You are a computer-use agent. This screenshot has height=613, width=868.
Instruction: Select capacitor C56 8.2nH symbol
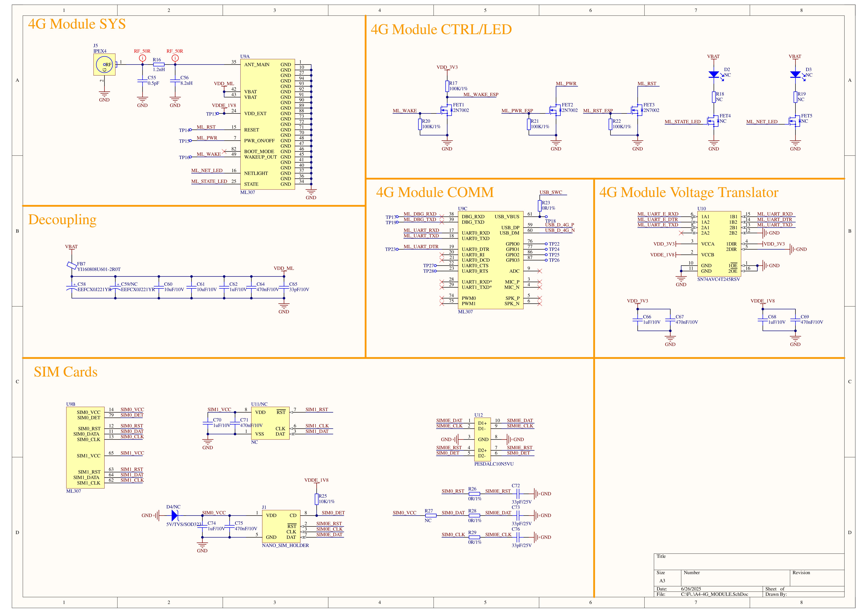175,81
